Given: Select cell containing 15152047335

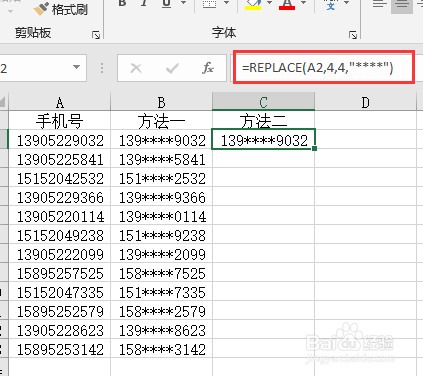Looking at the screenshot, I should pyautogui.click(x=60, y=292).
